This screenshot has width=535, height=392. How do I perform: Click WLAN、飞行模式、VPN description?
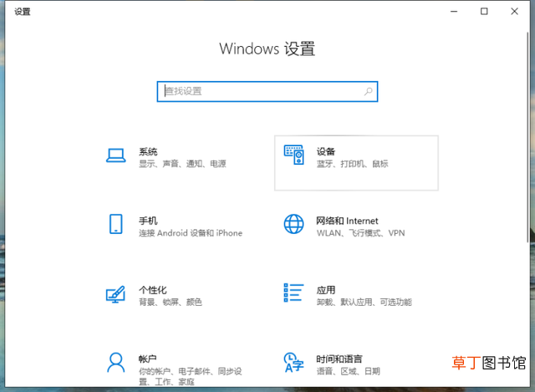(x=360, y=233)
